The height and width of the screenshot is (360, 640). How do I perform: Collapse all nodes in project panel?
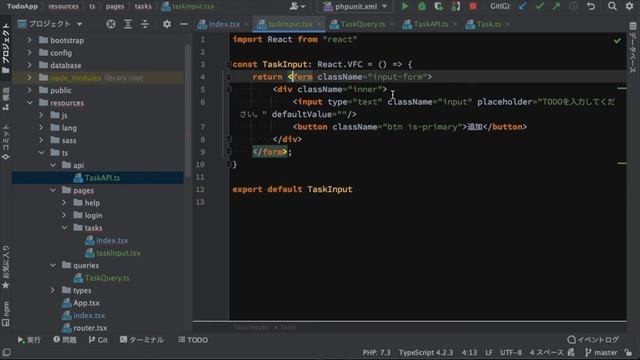coord(145,24)
